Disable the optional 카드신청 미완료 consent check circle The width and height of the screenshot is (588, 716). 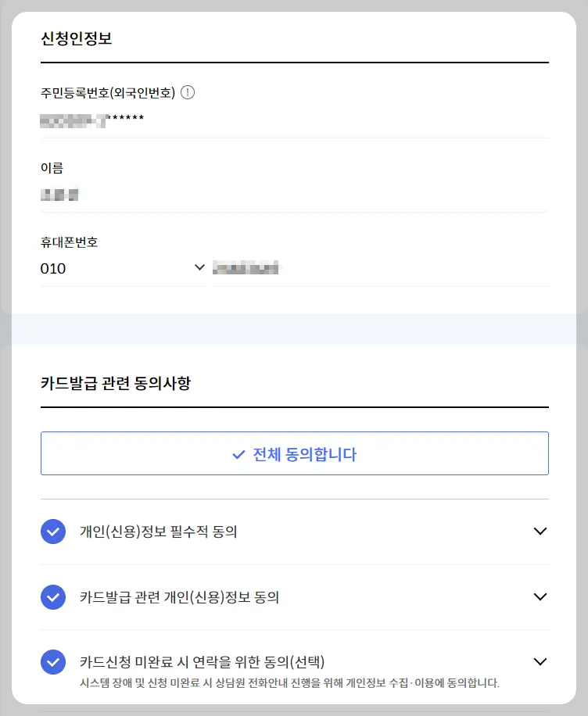coord(52,661)
